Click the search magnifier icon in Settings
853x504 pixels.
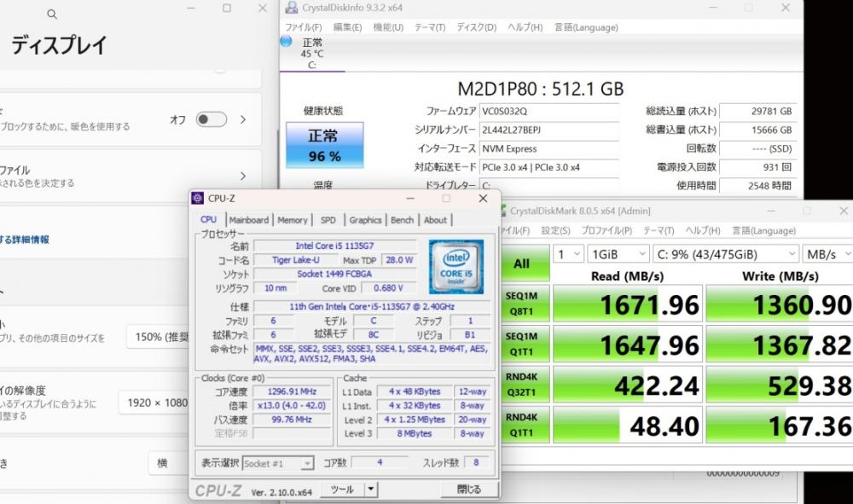[52, 14]
